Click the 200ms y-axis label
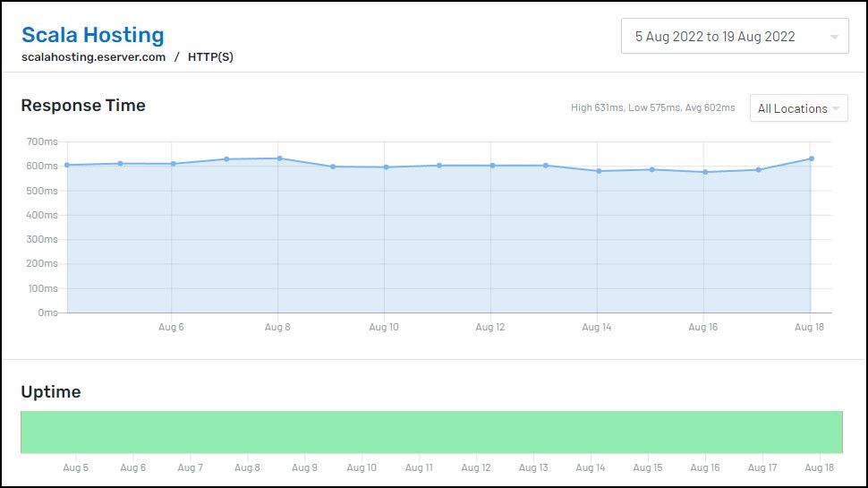The image size is (868, 488). (x=42, y=263)
